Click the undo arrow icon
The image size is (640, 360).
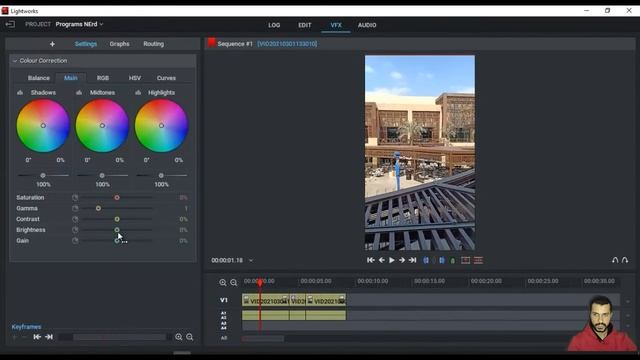click(x=615, y=260)
